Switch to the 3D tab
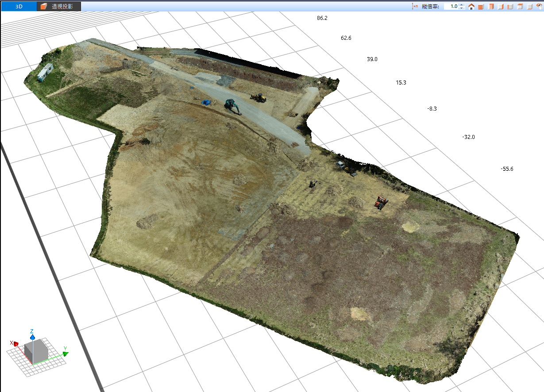 click(x=19, y=7)
